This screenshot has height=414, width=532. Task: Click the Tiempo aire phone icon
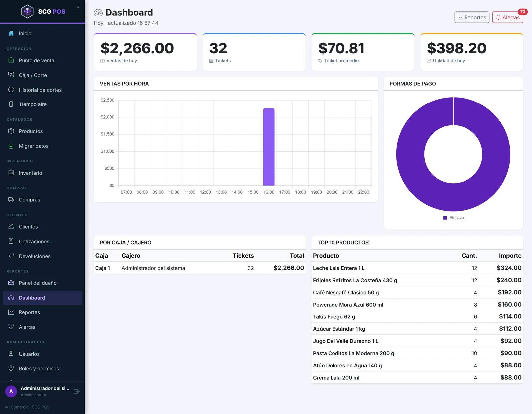11,104
